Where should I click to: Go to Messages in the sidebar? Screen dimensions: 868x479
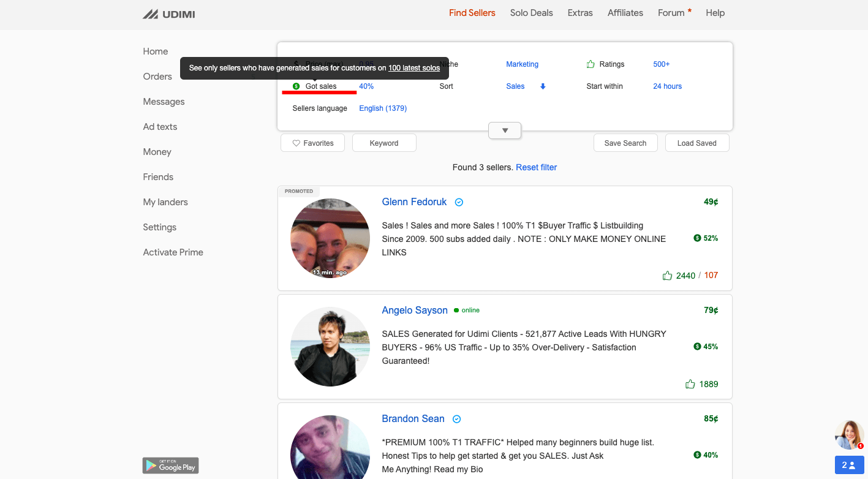164,102
